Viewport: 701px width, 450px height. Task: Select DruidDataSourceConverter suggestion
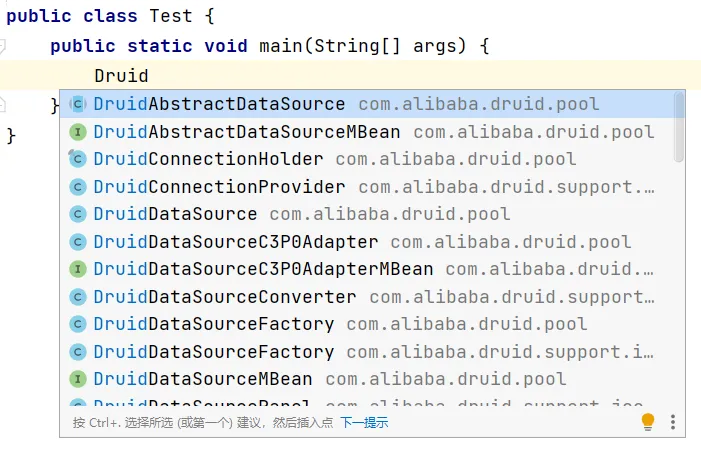click(224, 297)
